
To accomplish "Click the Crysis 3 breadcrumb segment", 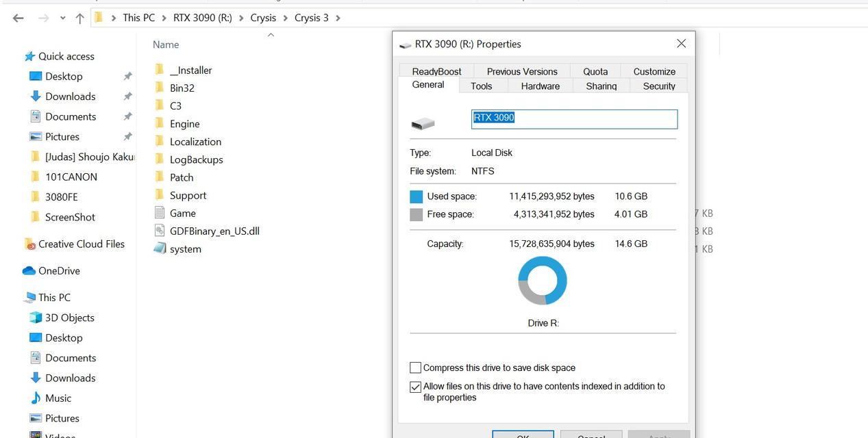I will [x=312, y=18].
